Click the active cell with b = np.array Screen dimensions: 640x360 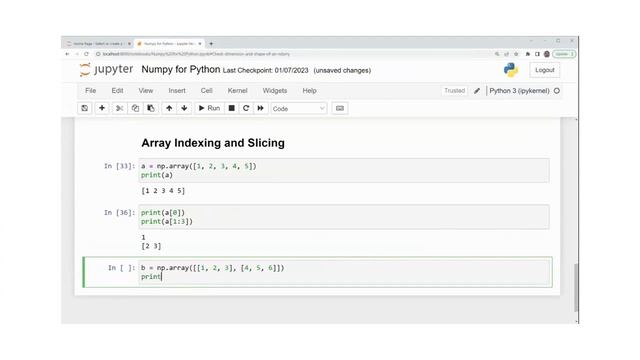point(344,272)
